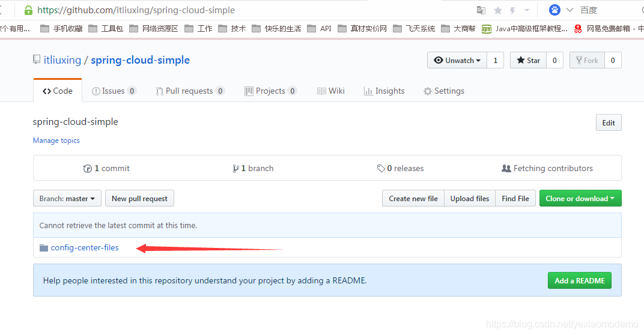644x335 pixels.
Task: Open the 快乐的生活 bookmark folder
Action: point(276,29)
